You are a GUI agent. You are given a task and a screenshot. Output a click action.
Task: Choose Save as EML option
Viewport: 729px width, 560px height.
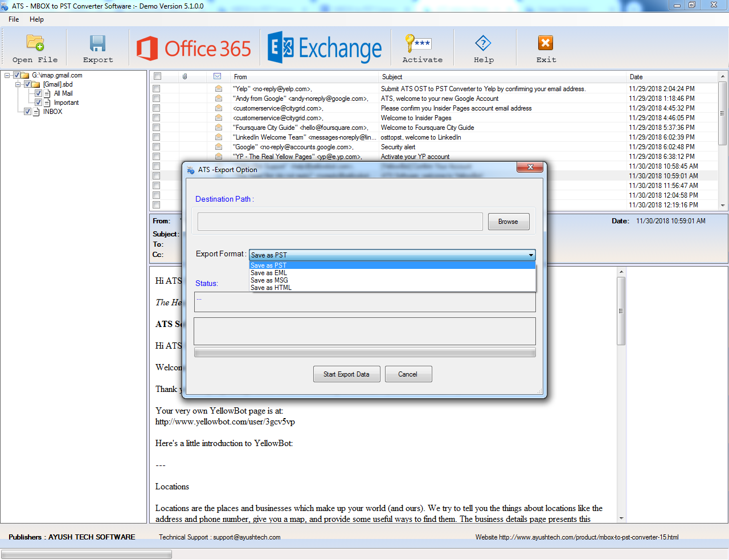tap(392, 273)
